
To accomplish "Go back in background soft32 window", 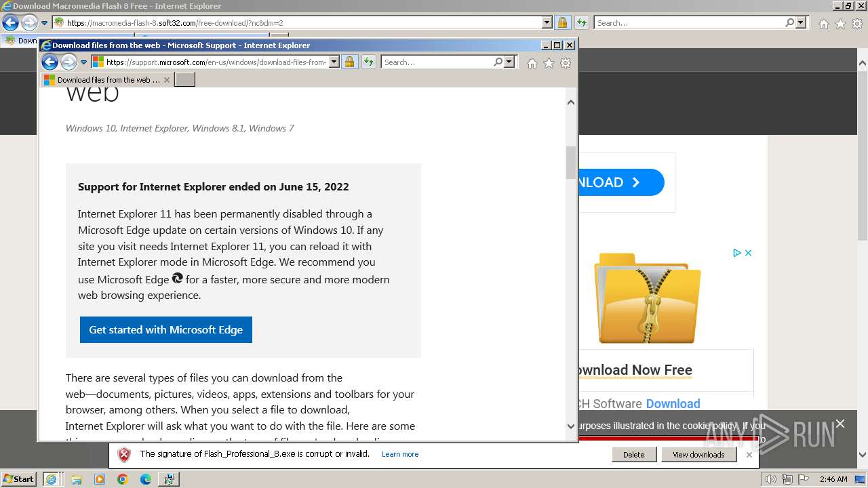I will [x=10, y=23].
